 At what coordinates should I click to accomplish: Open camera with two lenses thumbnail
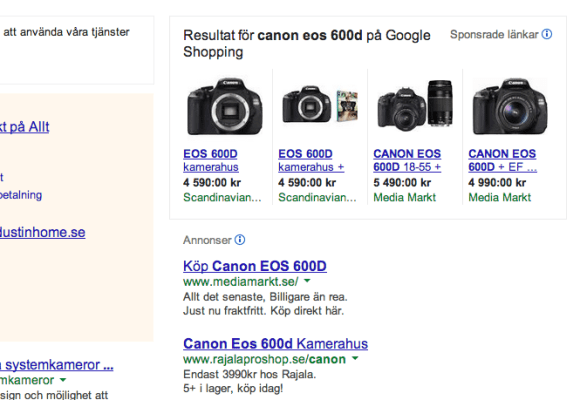click(415, 105)
